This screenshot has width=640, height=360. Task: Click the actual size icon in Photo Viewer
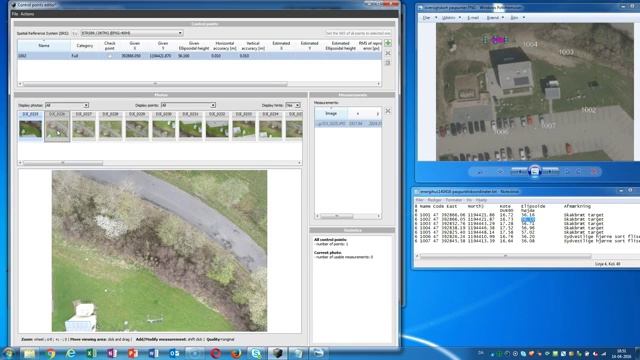pos(500,172)
